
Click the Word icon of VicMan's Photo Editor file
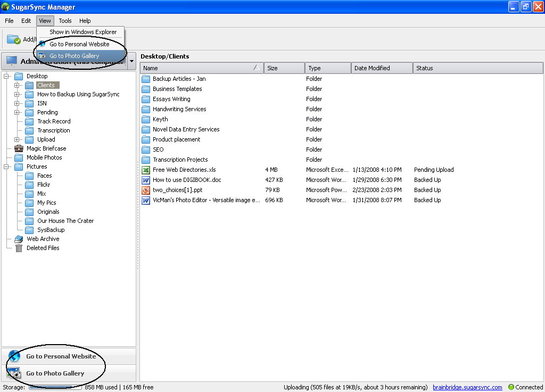(x=146, y=201)
